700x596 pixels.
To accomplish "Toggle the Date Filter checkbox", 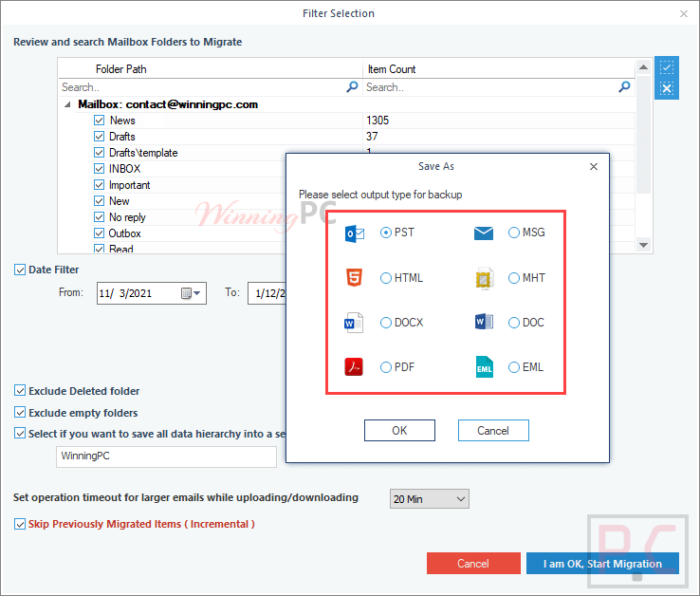I will point(20,270).
